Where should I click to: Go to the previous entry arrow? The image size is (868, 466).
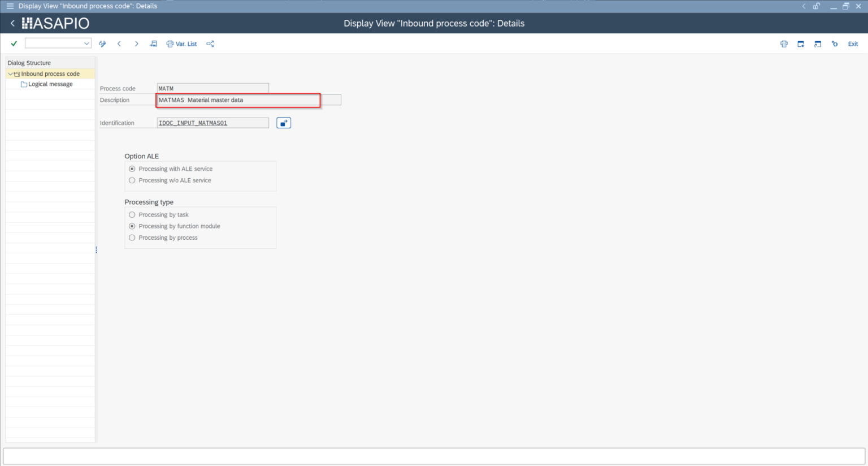(119, 44)
